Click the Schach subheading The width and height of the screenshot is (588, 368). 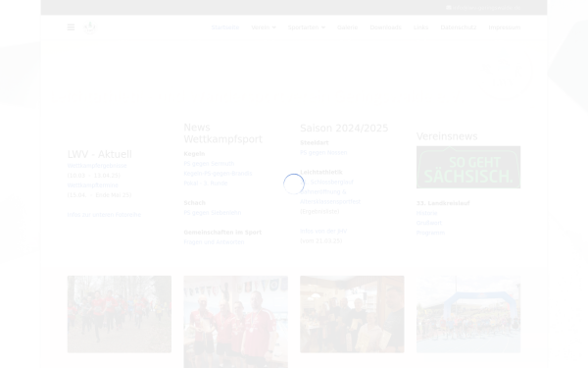point(195,203)
